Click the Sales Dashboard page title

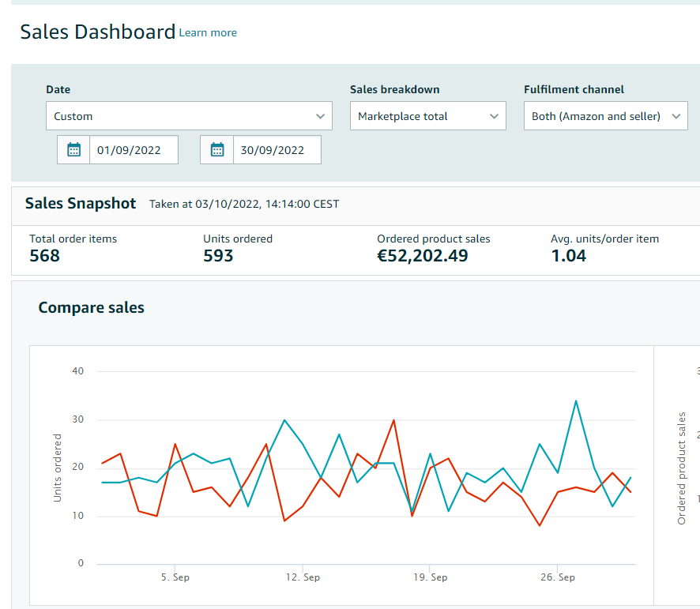point(97,32)
